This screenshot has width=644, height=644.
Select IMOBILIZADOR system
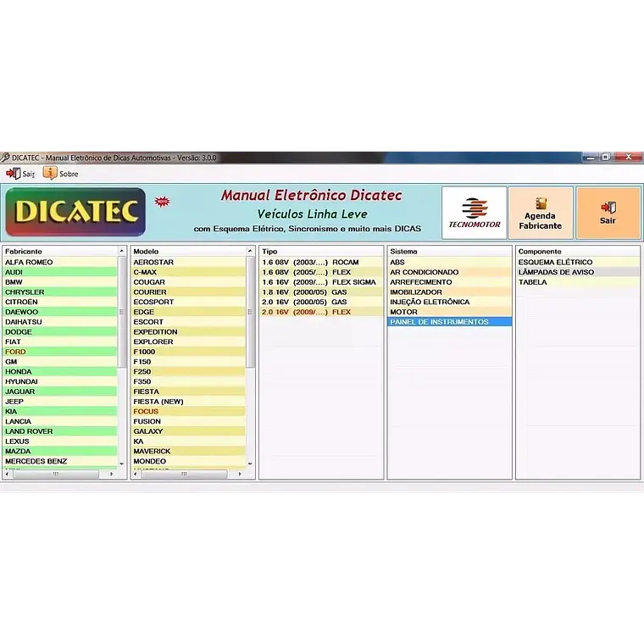[x=450, y=292]
